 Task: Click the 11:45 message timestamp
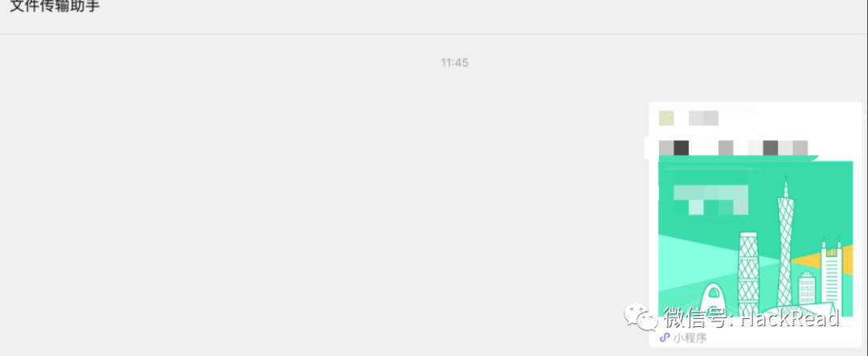tap(454, 63)
